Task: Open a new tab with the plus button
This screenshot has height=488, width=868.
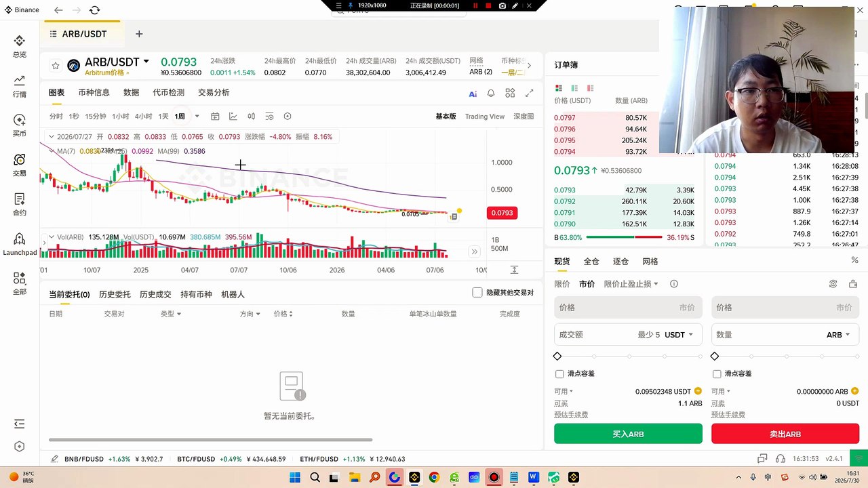Action: [x=139, y=33]
